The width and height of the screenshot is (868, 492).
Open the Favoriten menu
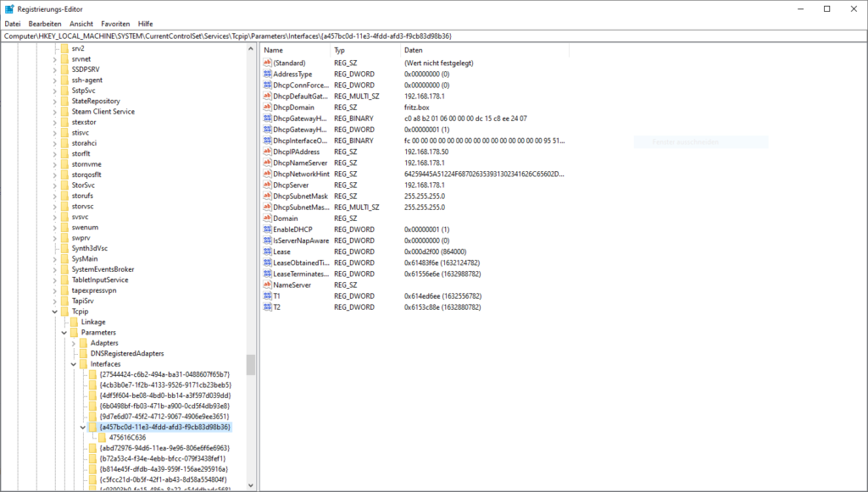coord(114,23)
